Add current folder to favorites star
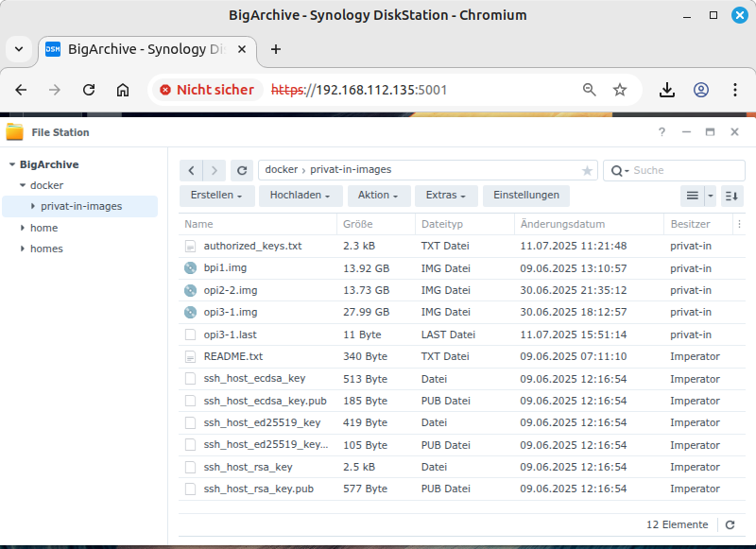The width and height of the screenshot is (756, 549). (587, 171)
